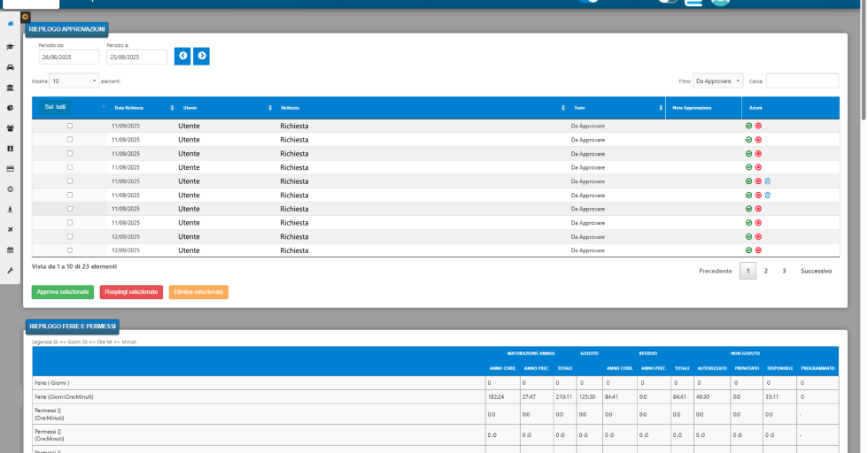Screen dimensions: 868x453
Task: Click the 'Periodo a' date field
Action: (x=136, y=57)
